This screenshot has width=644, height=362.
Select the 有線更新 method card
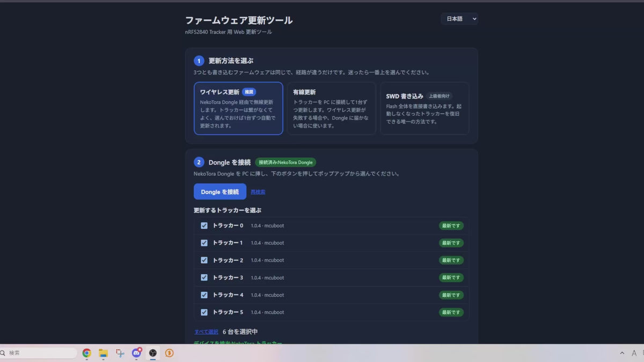point(331,108)
